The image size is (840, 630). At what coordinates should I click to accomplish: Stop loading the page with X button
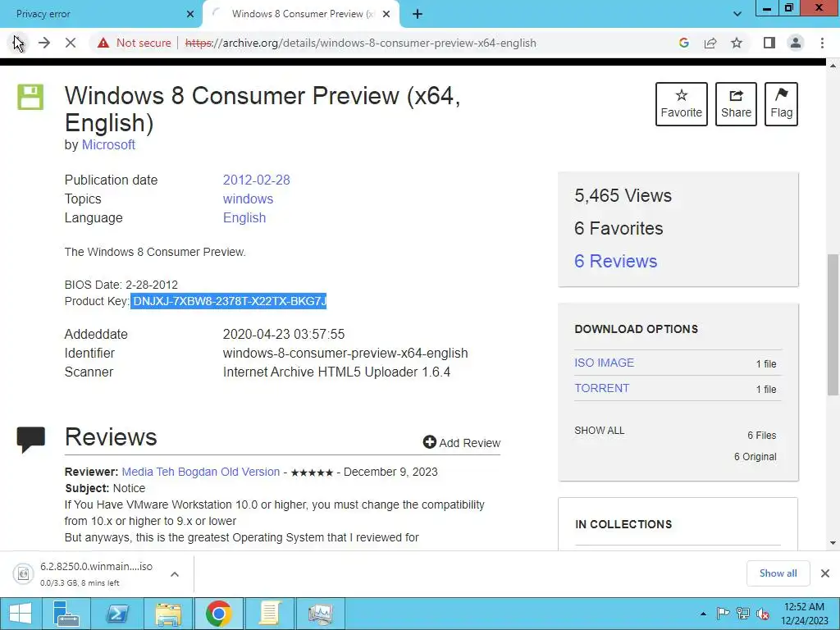point(71,43)
